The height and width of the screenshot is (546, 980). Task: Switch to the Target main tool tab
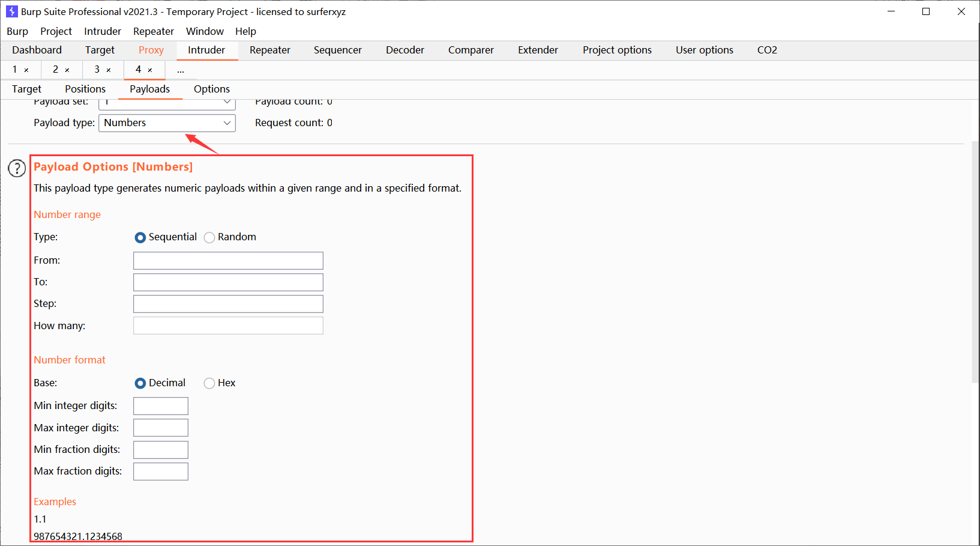coord(100,50)
